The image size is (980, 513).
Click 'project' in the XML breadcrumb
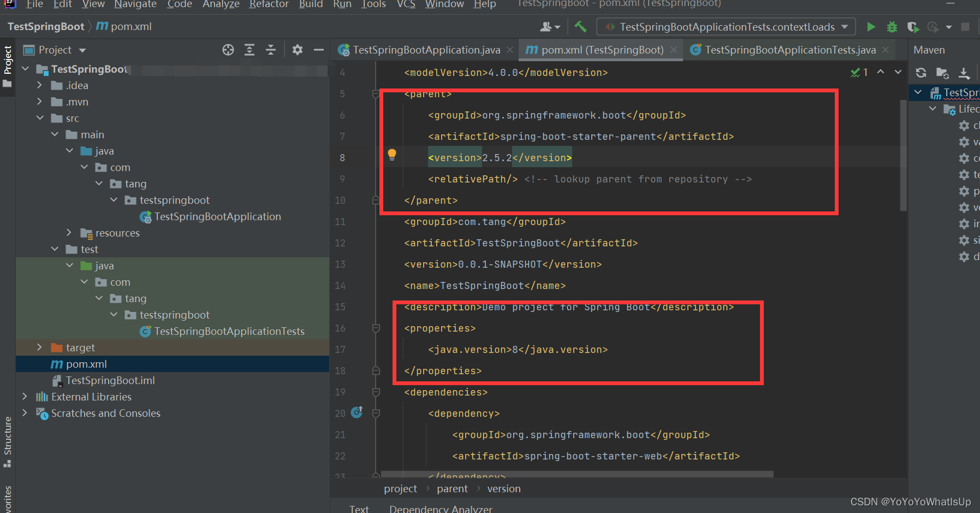tap(400, 489)
